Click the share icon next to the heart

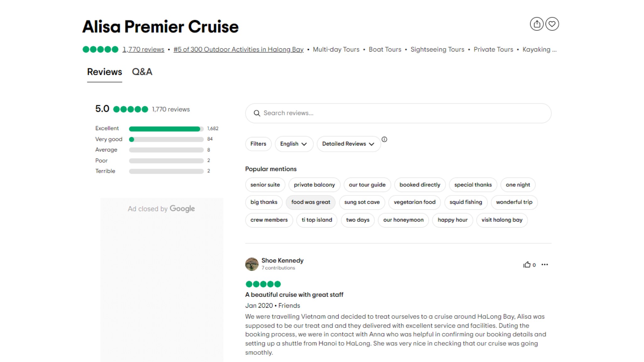click(537, 24)
